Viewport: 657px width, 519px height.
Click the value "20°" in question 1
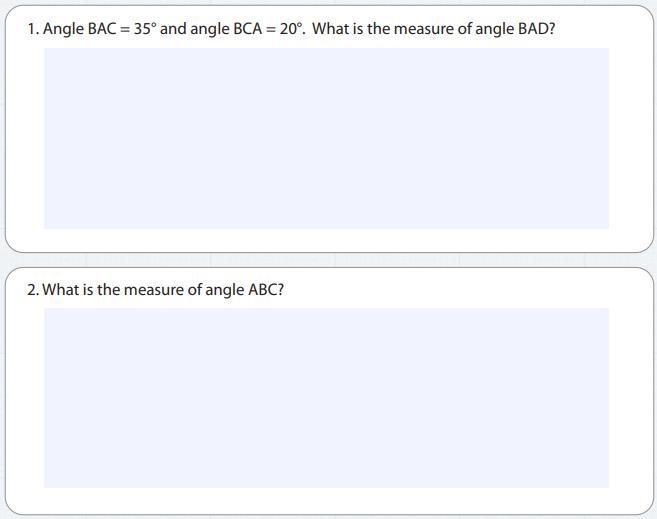(291, 29)
